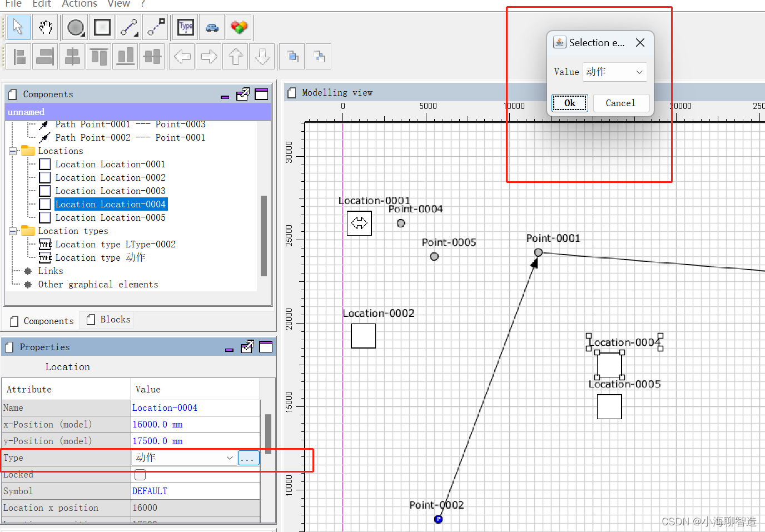Select Location Location-0003 in tree
The image size is (765, 532).
click(x=110, y=191)
